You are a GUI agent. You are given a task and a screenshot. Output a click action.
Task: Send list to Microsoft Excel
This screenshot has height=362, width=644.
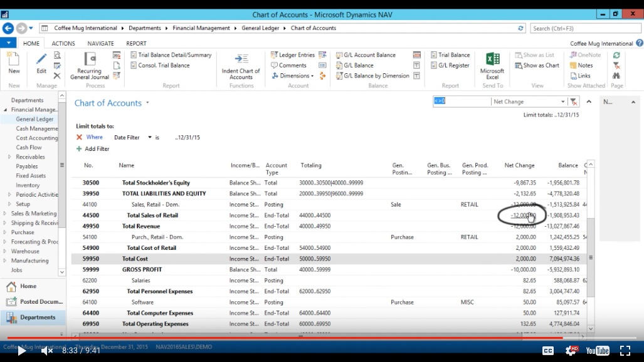[x=492, y=66]
